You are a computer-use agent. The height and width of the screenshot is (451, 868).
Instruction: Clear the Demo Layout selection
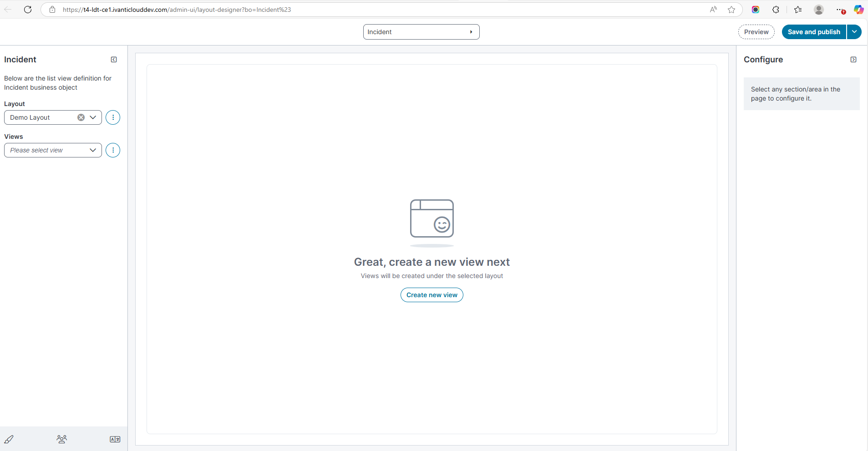coord(81,117)
